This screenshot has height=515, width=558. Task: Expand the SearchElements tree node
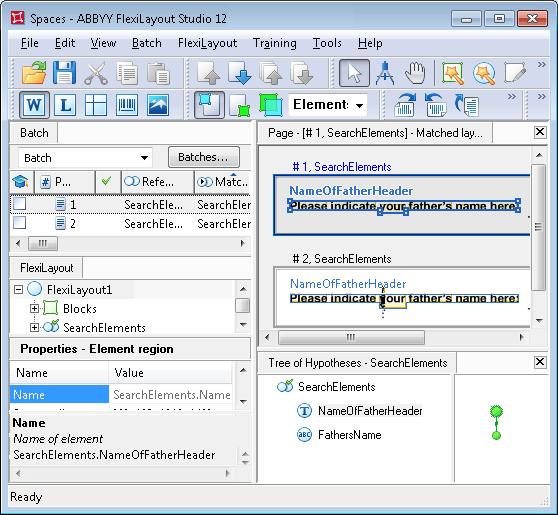(x=35, y=327)
